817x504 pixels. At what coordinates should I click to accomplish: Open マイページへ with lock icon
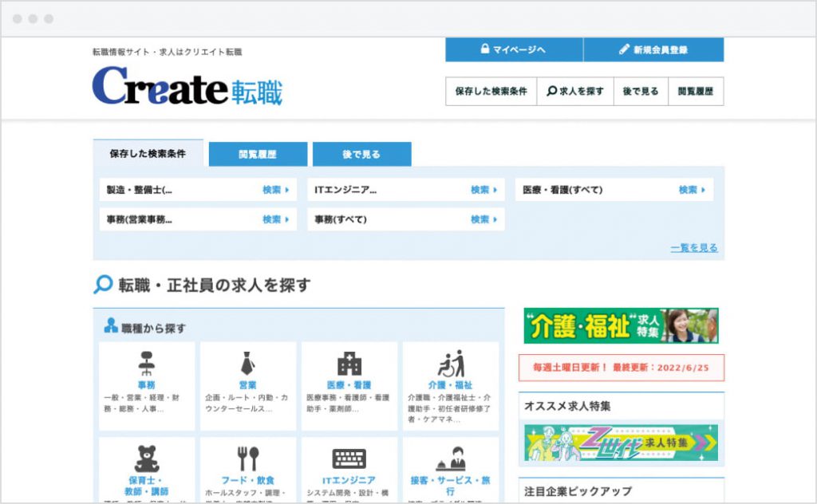(514, 49)
